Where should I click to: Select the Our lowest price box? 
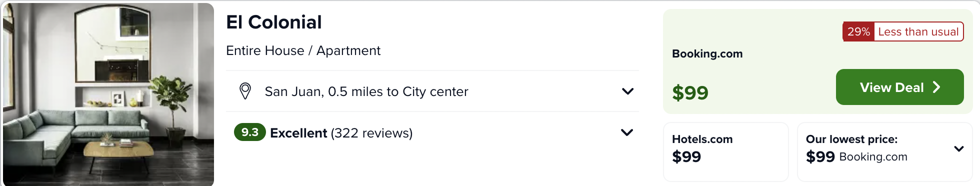(x=884, y=152)
